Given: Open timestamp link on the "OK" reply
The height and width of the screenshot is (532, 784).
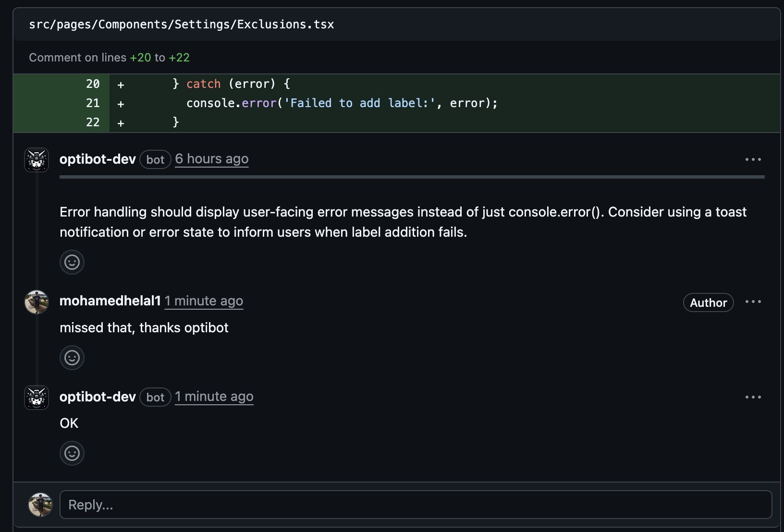Looking at the screenshot, I should pyautogui.click(x=214, y=397).
